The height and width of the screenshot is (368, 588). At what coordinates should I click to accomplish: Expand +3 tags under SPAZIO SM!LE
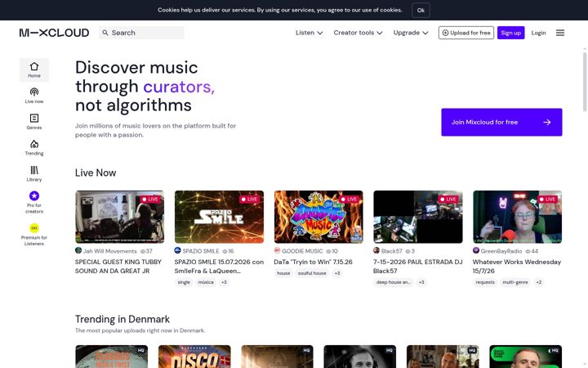point(224,282)
